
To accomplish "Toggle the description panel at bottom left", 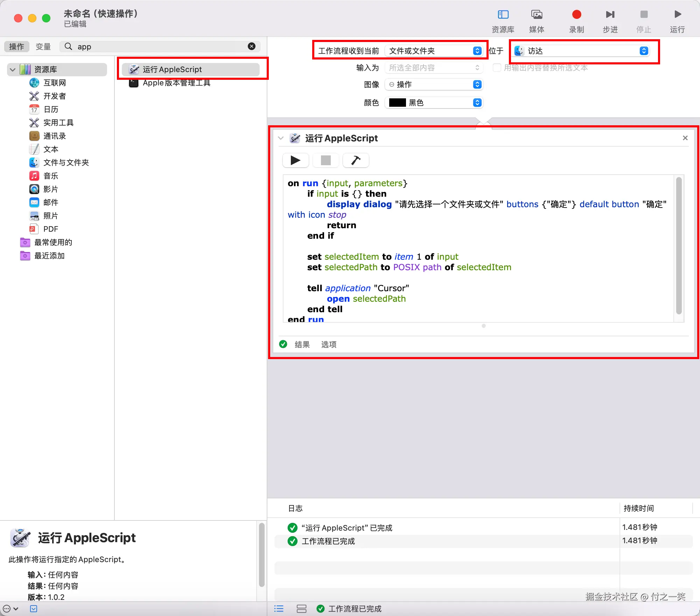I will 34,609.
